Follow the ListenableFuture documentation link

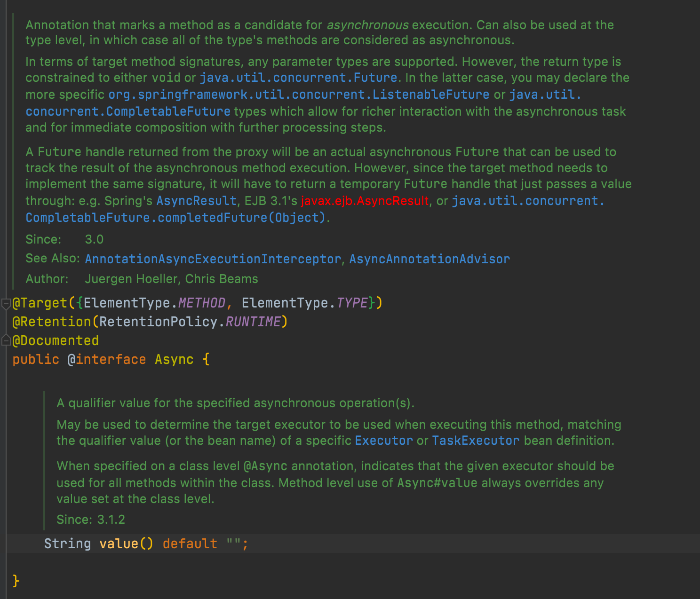click(299, 95)
